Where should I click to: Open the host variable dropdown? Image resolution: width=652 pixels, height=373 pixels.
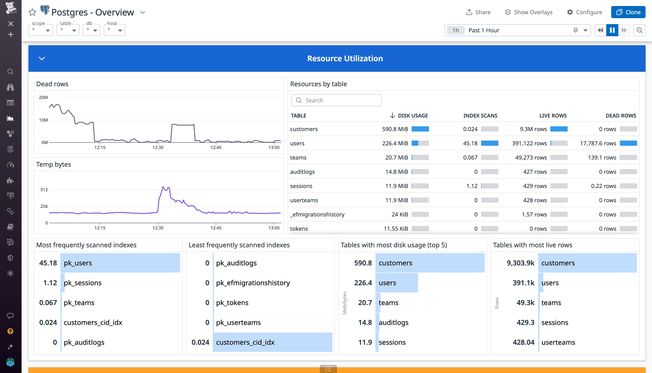coord(114,30)
